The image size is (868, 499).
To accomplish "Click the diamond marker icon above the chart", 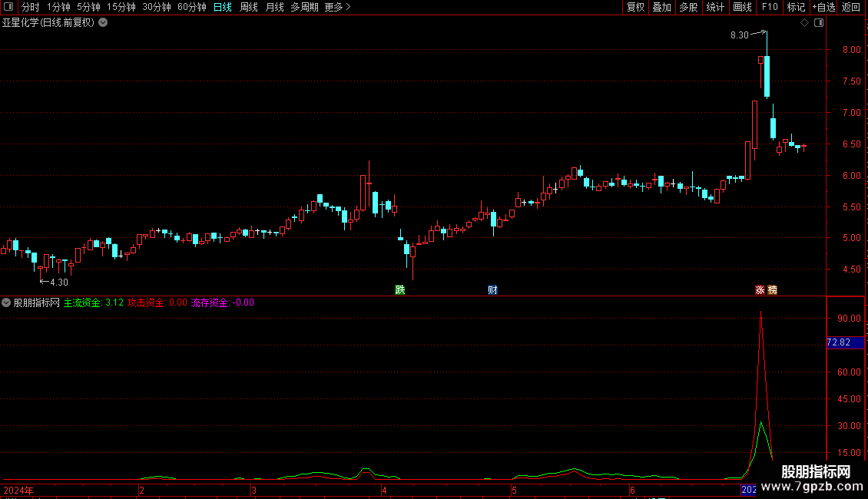I will pos(804,23).
